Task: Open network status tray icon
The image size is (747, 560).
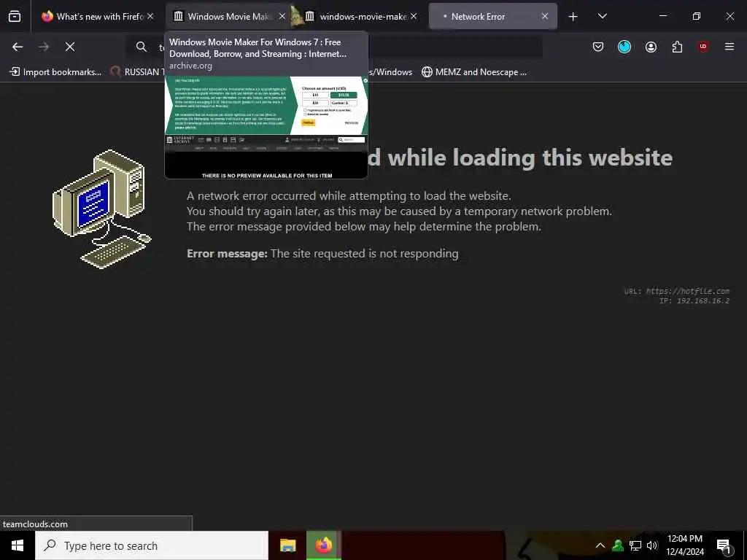Action: point(635,545)
